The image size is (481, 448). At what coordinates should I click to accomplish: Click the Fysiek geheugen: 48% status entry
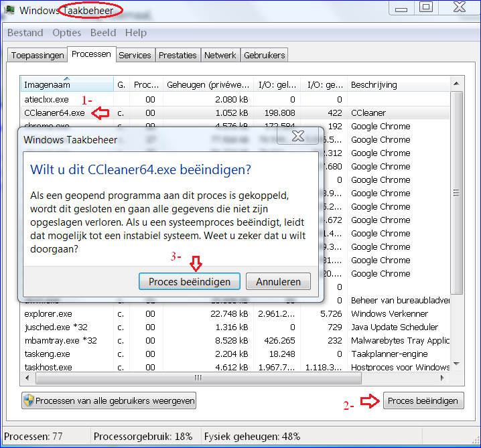tap(252, 436)
